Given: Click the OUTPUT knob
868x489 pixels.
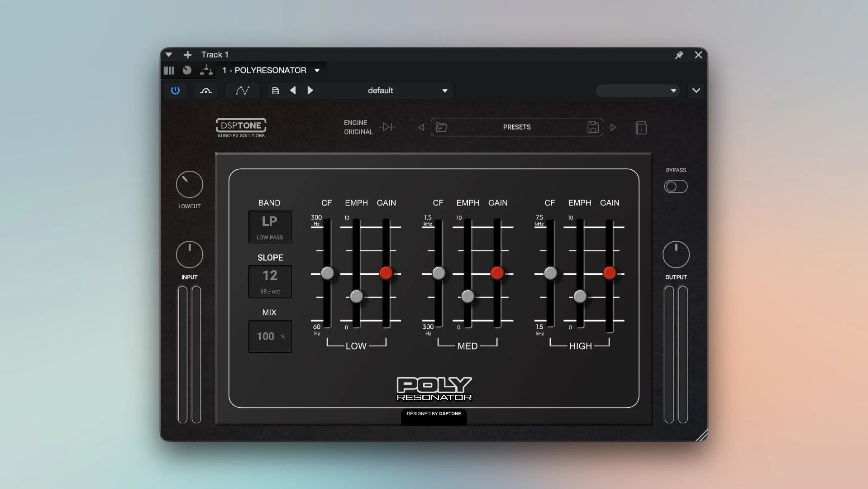Looking at the screenshot, I should point(676,254).
